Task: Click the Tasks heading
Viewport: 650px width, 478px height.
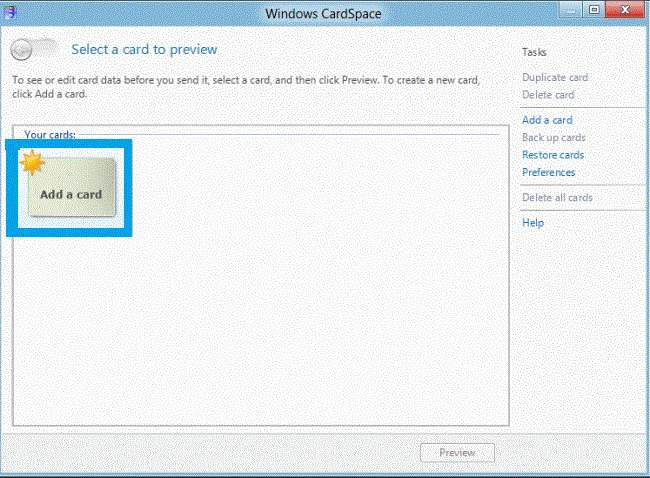Action: [534, 52]
